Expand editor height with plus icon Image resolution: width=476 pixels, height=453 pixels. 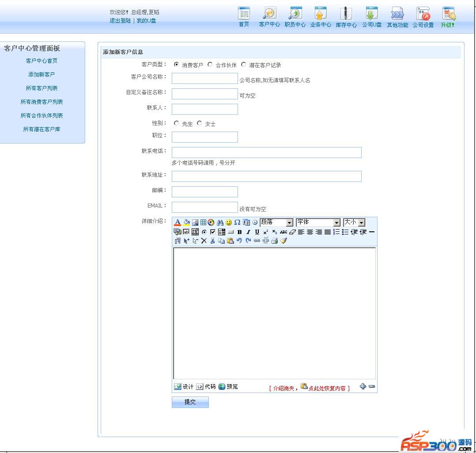click(363, 386)
